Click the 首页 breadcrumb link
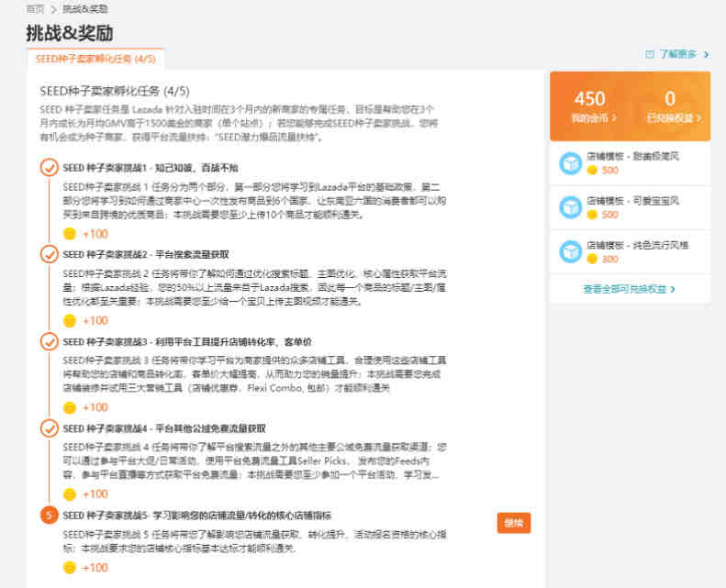Image resolution: width=726 pixels, height=588 pixels. coord(35,9)
